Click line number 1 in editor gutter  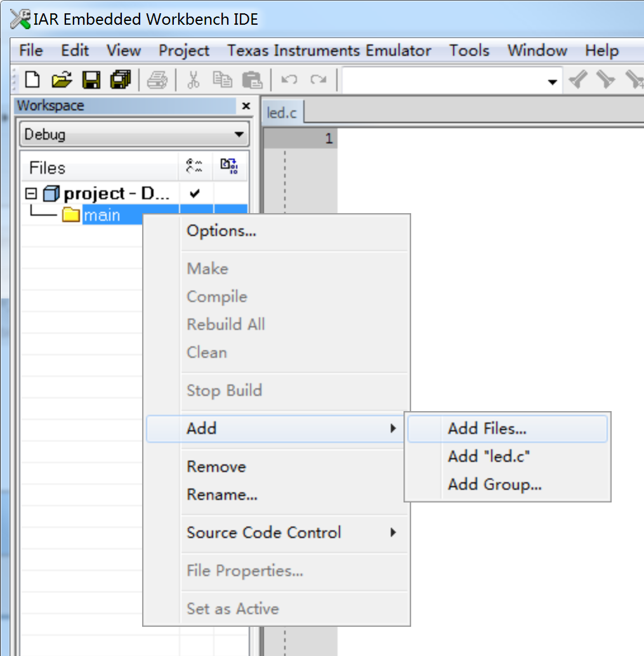(x=329, y=138)
